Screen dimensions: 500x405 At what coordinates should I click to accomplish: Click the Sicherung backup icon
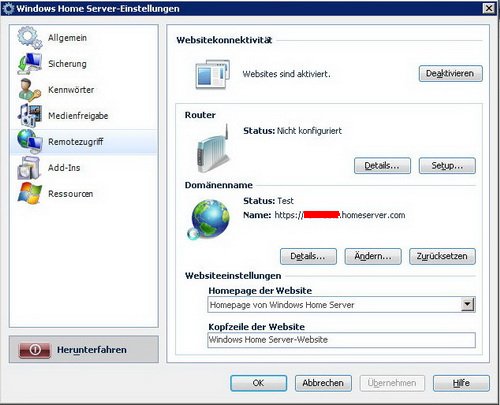pyautogui.click(x=30, y=64)
